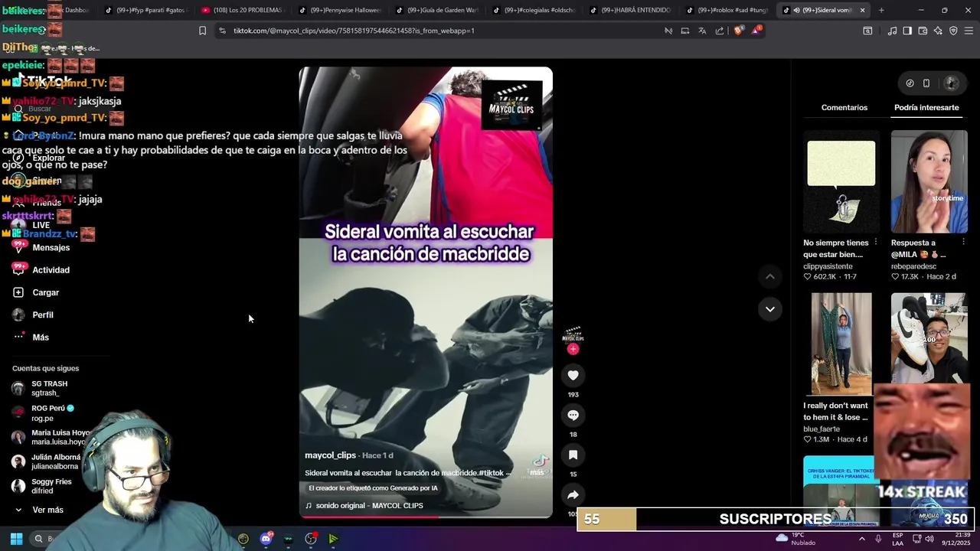Show hidden system tray icons chevron
The image size is (980, 551).
point(862,539)
